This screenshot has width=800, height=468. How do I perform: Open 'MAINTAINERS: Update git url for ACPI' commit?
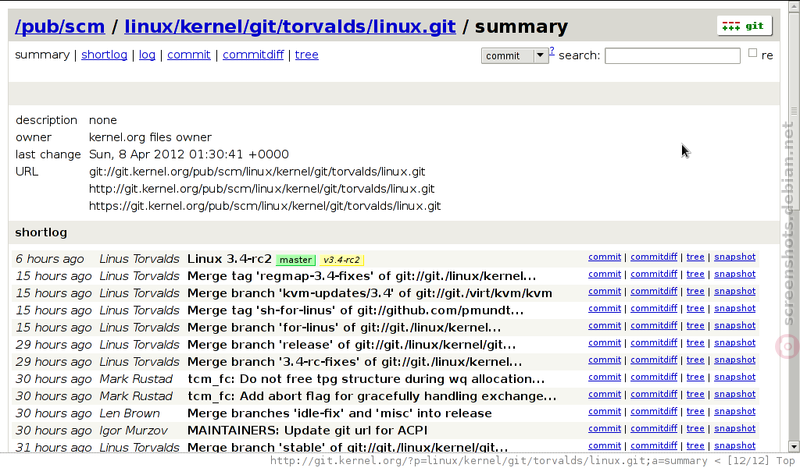(x=308, y=431)
